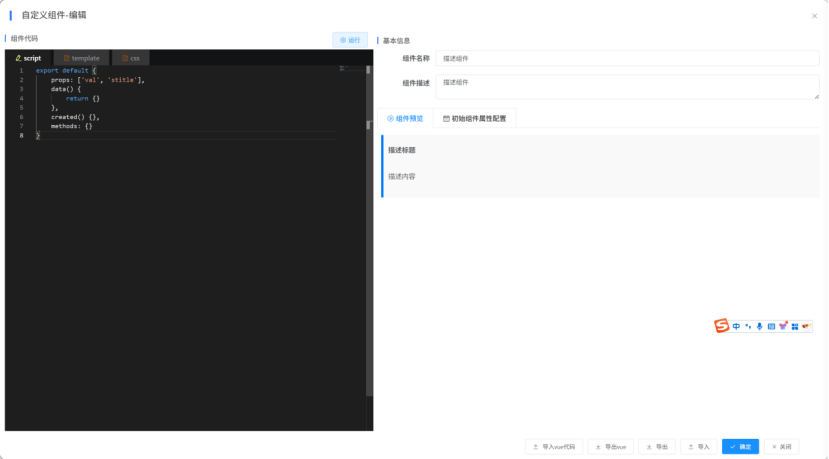Select the script tab in code editor
Viewport: 829px width, 459px height.
click(29, 58)
